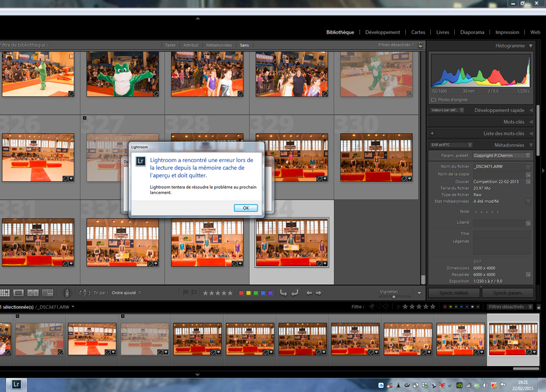Click OK in the Lightroom error dialog
This screenshot has width=546, height=392.
point(246,208)
